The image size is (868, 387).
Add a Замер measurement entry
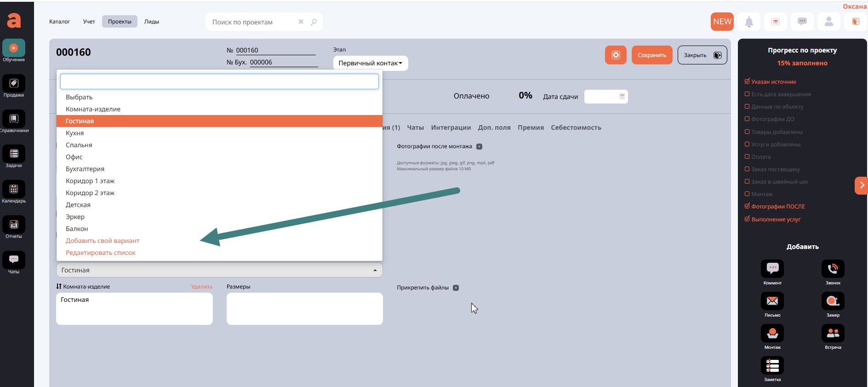[x=833, y=301]
